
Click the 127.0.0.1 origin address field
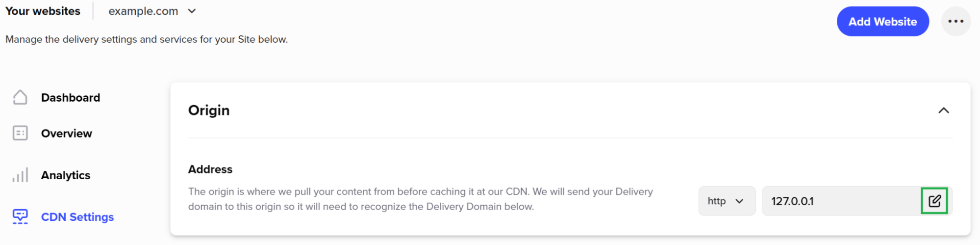841,201
